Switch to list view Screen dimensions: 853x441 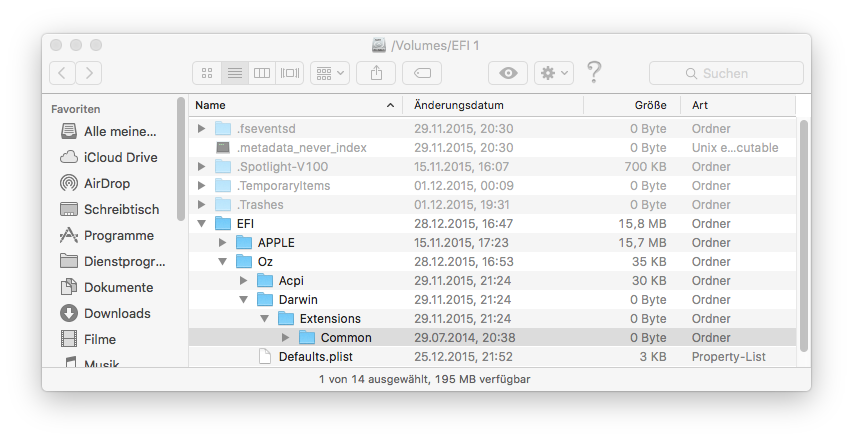pyautogui.click(x=235, y=73)
